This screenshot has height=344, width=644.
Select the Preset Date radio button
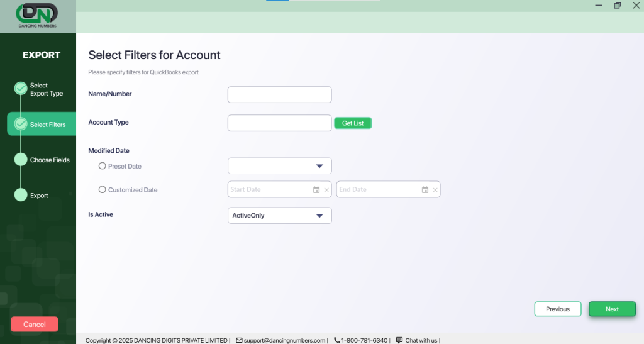coord(103,166)
